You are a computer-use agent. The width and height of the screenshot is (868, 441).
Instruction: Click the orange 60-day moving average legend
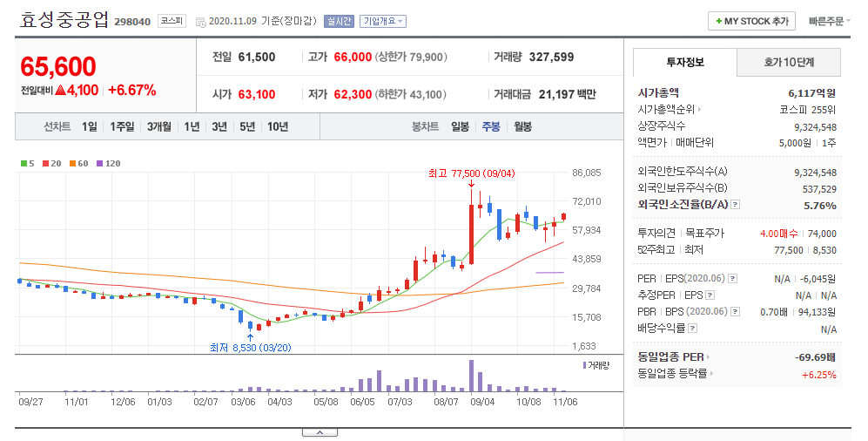[x=78, y=164]
